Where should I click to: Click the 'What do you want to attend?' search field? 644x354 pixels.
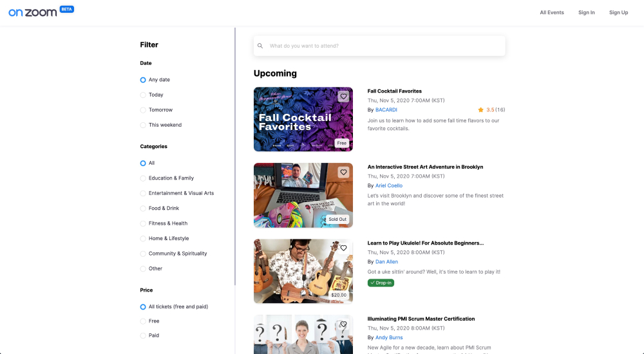pyautogui.click(x=379, y=46)
